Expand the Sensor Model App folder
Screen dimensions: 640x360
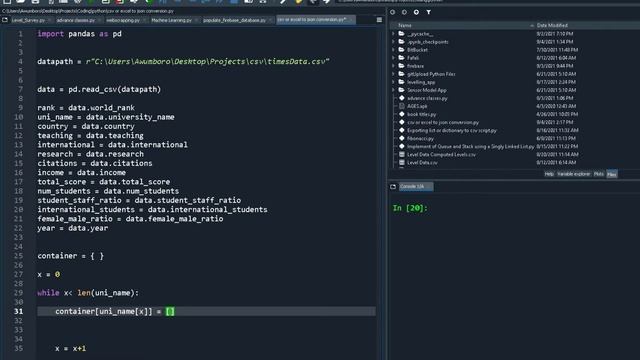393,90
